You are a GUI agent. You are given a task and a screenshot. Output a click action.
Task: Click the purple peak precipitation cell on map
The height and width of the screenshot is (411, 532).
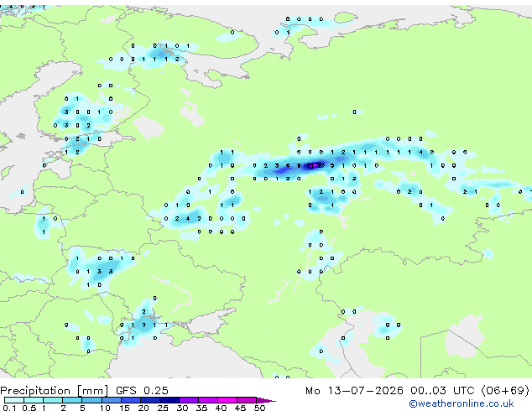coord(316,165)
